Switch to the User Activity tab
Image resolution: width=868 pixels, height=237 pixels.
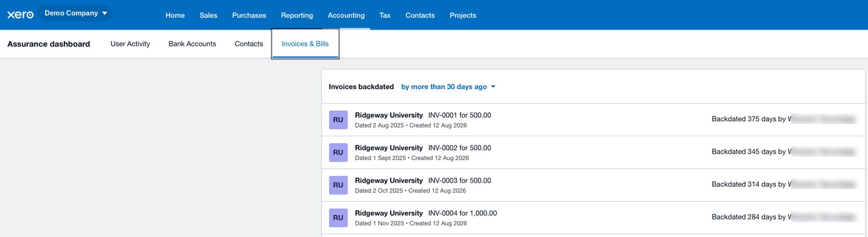click(x=130, y=44)
